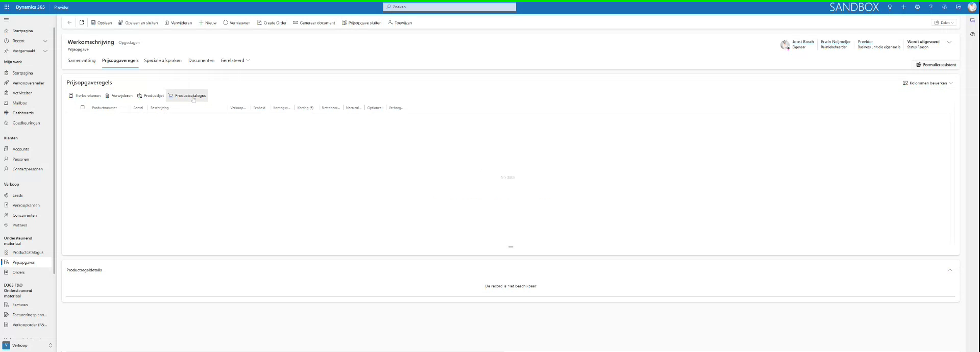The height and width of the screenshot is (352, 980).
Task: Open the Dynamics 365 app launcher waffle
Action: (7, 7)
